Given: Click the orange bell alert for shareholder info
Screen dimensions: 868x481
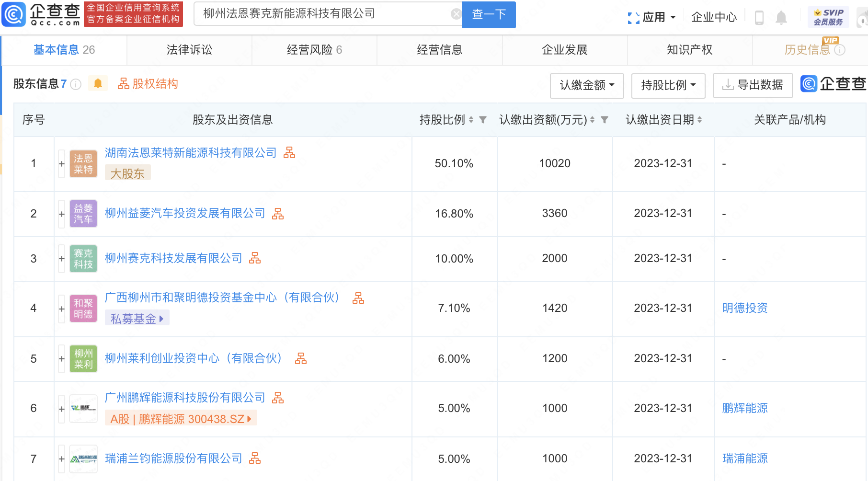Looking at the screenshot, I should tap(98, 84).
